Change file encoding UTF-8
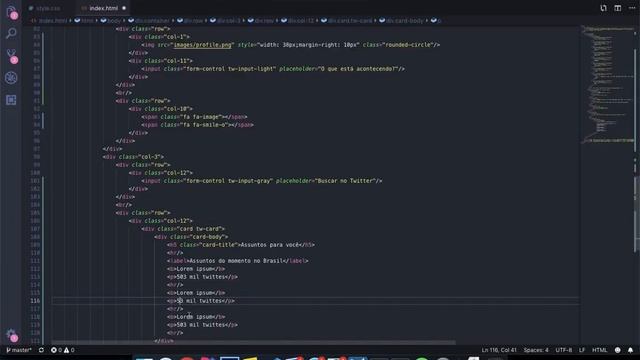Screen dimensions: 640x360 tap(563, 350)
